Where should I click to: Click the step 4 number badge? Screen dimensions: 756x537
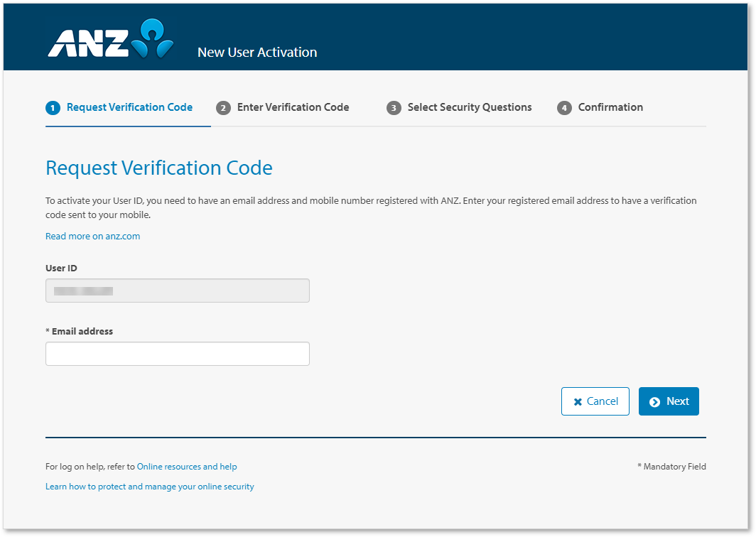coord(563,107)
